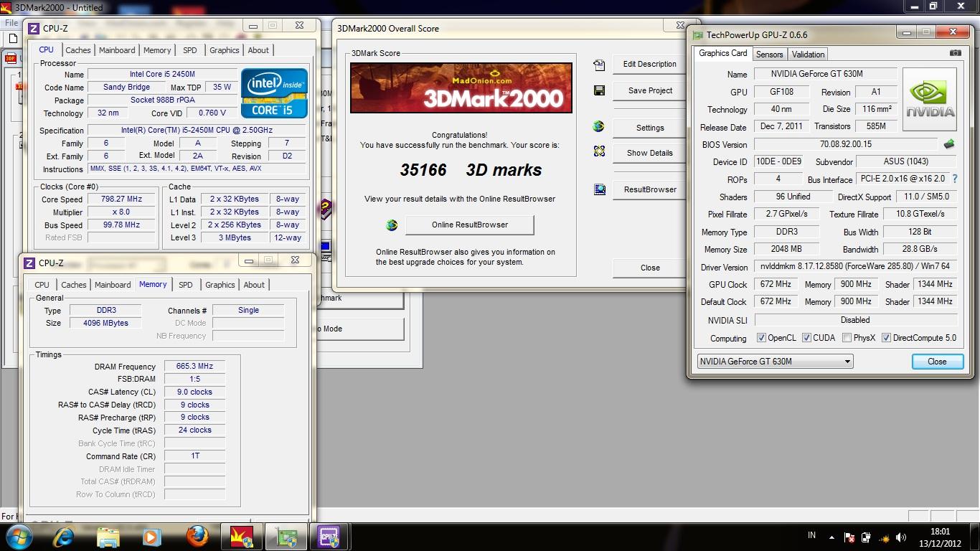Click the Edit Description button
980x551 pixels.
[649, 64]
